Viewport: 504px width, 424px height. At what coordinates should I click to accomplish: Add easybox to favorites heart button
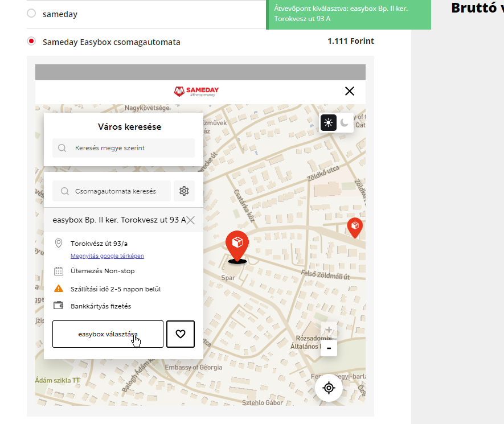(181, 334)
